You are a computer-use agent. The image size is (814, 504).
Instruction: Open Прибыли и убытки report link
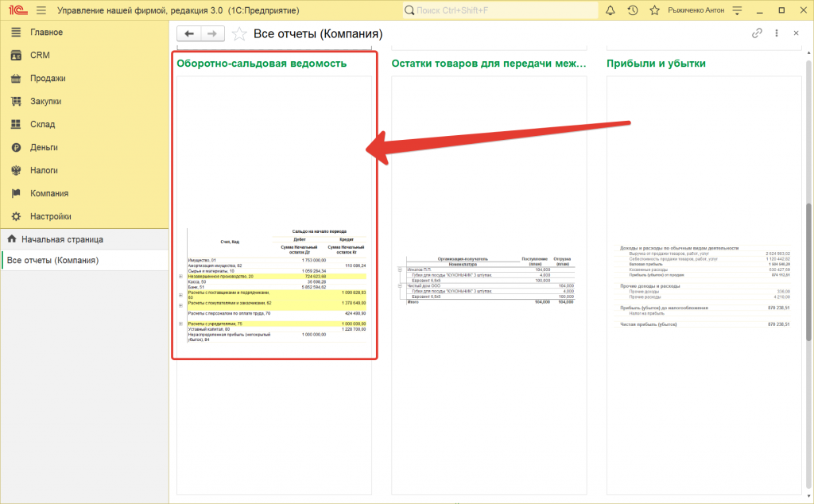point(656,64)
